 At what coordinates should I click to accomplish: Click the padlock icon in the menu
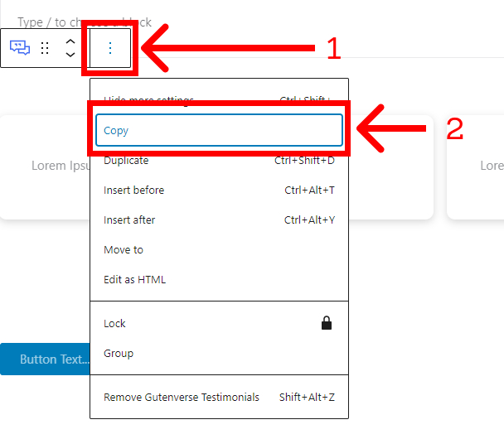tap(327, 323)
